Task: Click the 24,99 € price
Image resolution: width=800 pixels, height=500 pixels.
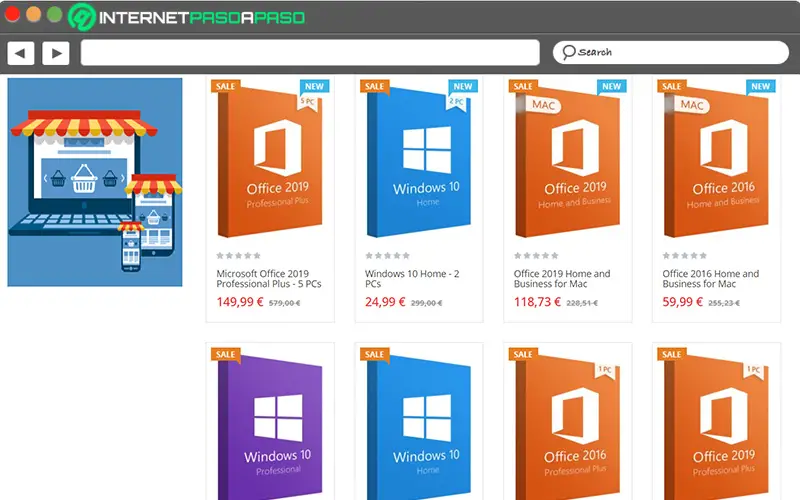Action: [385, 302]
